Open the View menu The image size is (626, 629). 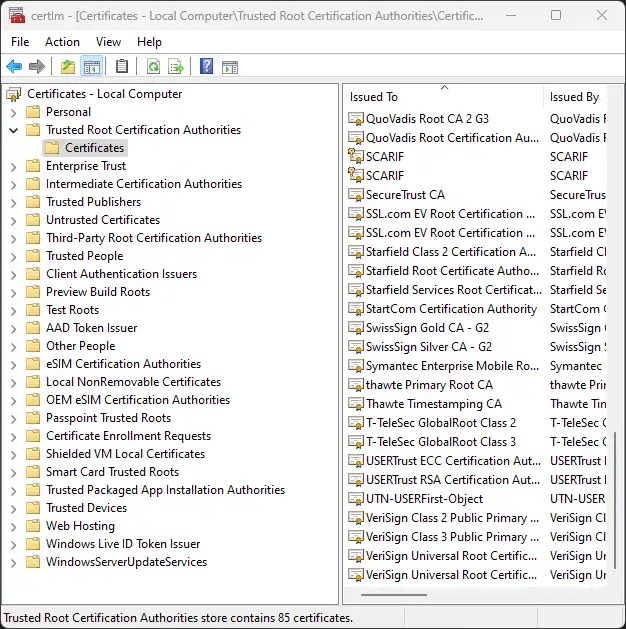tap(108, 42)
